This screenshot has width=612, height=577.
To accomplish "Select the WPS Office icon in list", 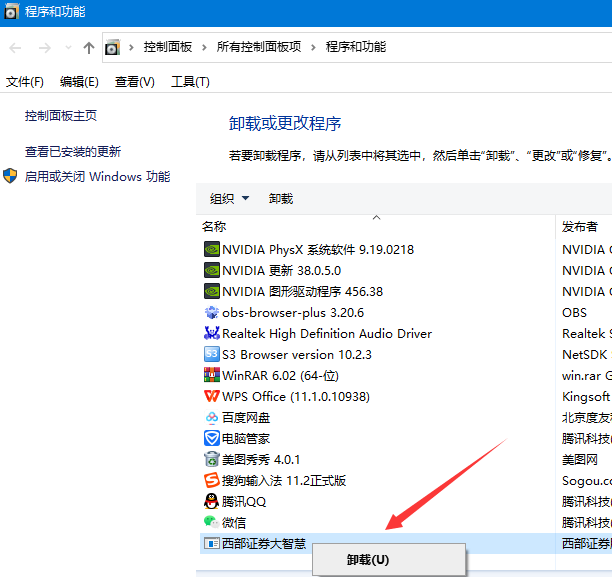I will pyautogui.click(x=211, y=396).
